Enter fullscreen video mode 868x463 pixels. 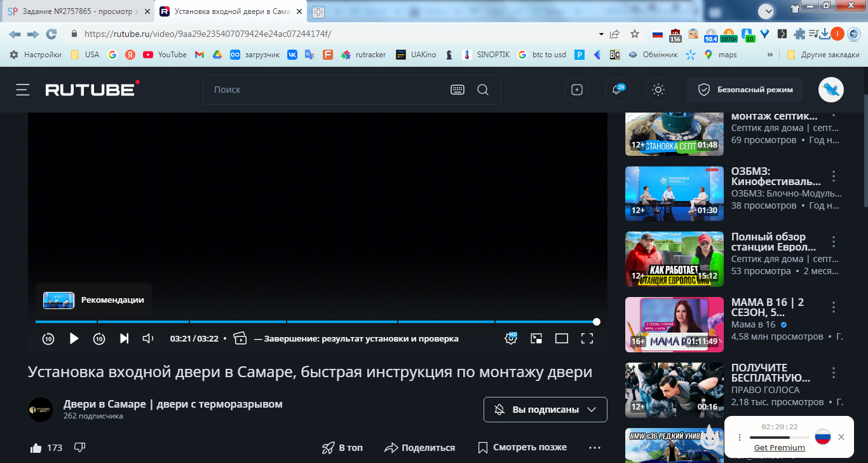(x=587, y=338)
